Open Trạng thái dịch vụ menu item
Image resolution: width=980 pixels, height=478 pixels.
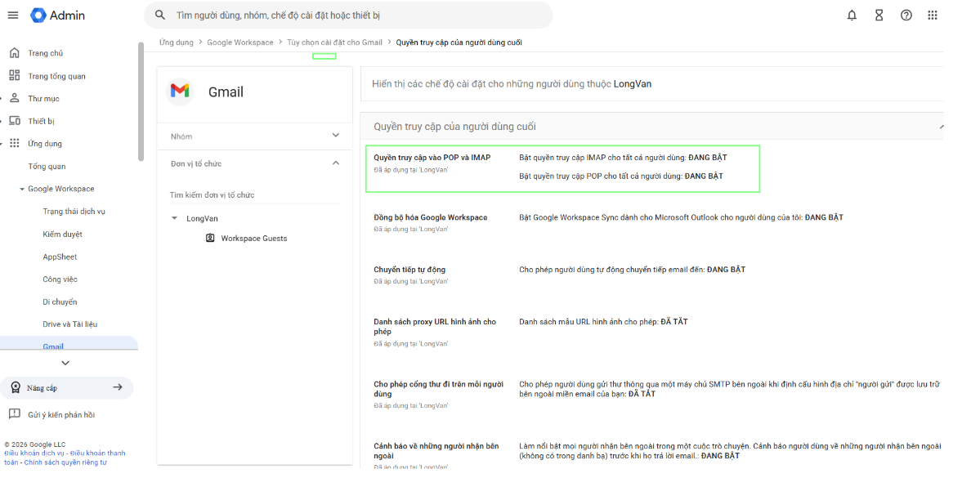[x=74, y=211]
